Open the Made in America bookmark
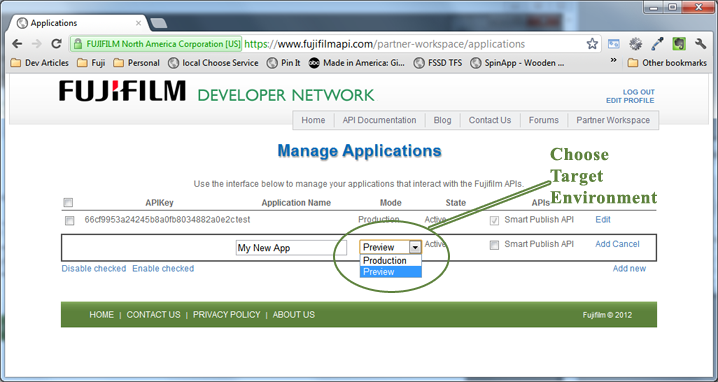 [357, 63]
